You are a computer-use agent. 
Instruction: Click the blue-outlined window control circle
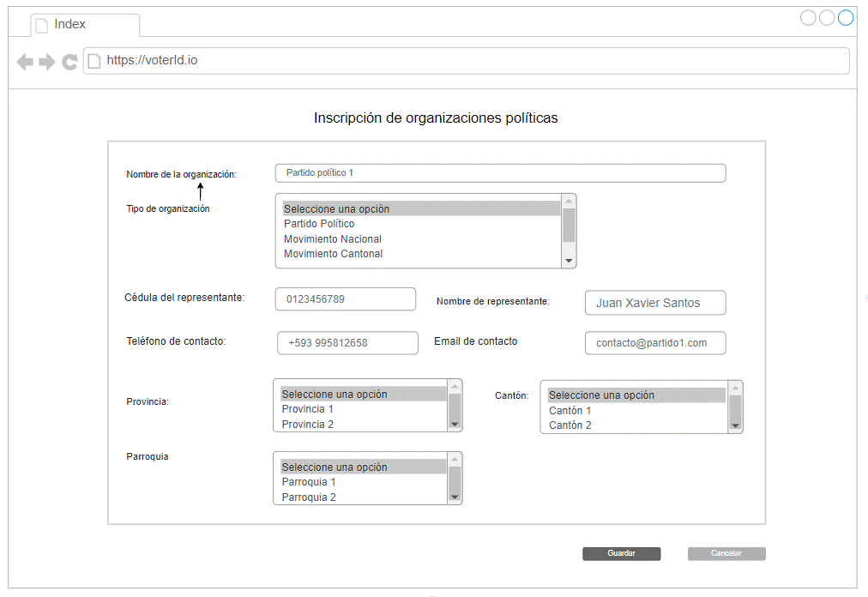click(x=846, y=18)
